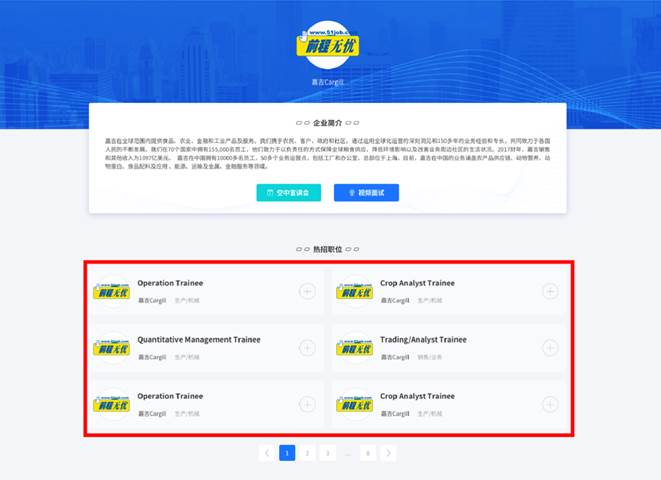Select page 1 in pagination

(287, 453)
